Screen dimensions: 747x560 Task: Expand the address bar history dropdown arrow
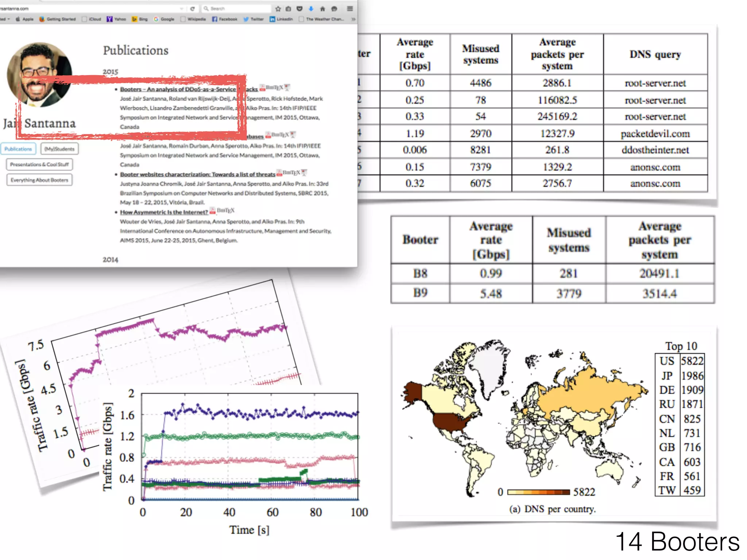click(181, 8)
